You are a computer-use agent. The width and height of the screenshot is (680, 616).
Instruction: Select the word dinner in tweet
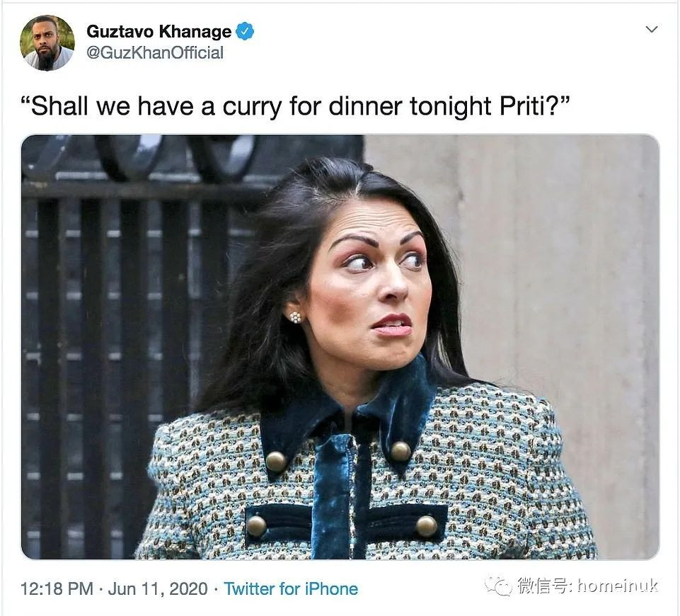[365, 105]
